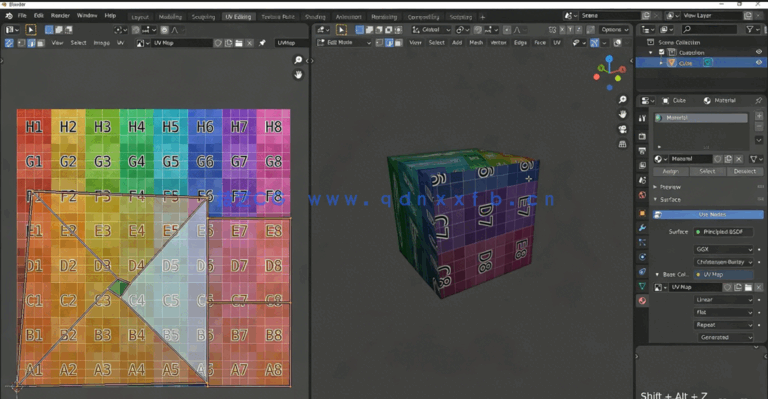Viewport: 768px width, 399px height.
Task: Enable UV face select mode
Action: coord(41,43)
